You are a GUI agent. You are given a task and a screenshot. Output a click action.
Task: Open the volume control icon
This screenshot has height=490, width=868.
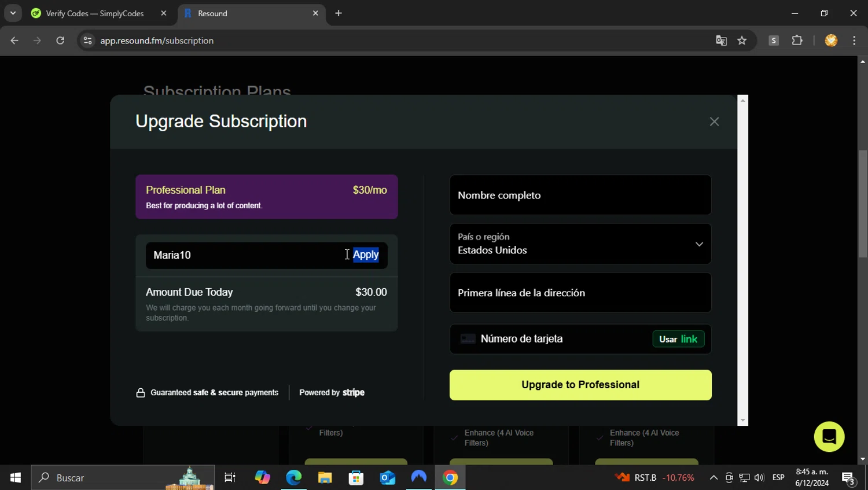(759, 478)
